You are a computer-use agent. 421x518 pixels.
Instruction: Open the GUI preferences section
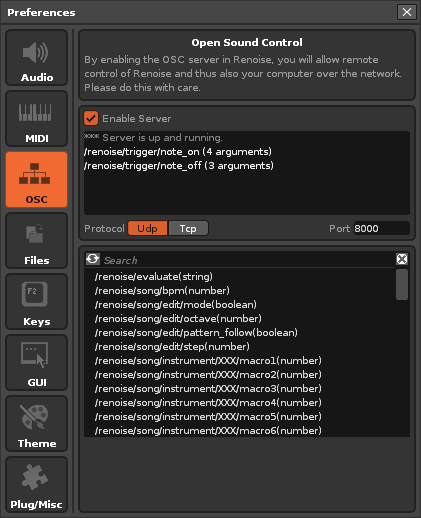(37, 363)
